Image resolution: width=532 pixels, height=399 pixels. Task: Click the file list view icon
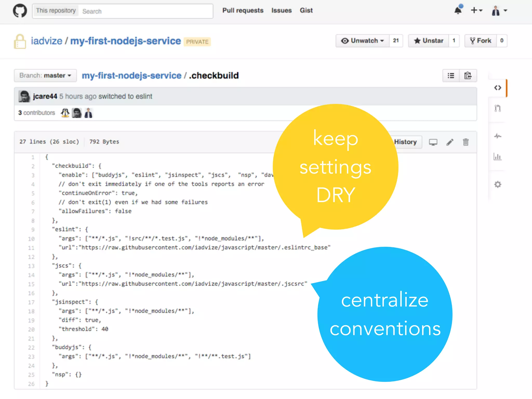click(451, 76)
